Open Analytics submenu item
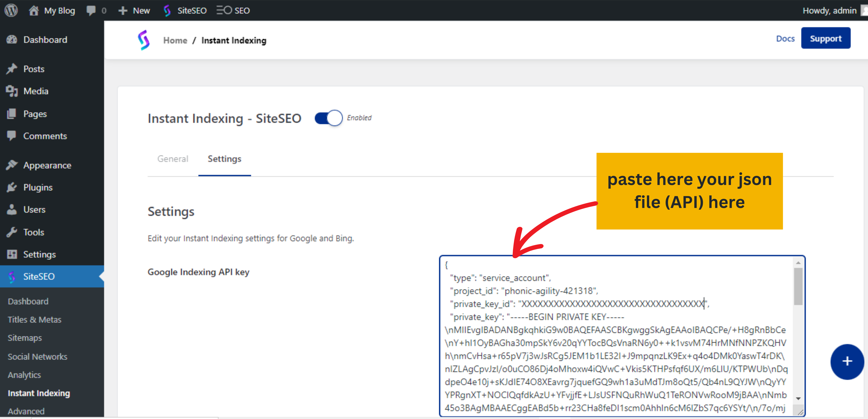Screen dimensions: 868x419 coord(24,375)
